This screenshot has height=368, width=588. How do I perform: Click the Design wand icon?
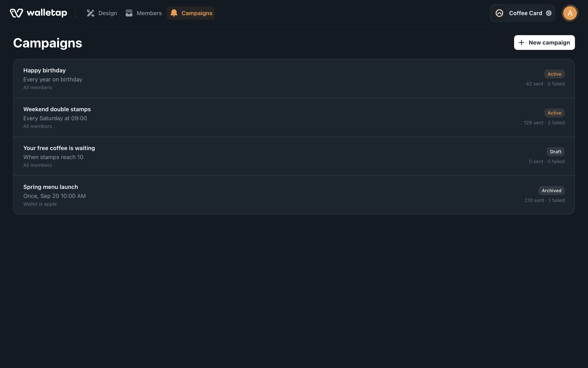pos(91,13)
